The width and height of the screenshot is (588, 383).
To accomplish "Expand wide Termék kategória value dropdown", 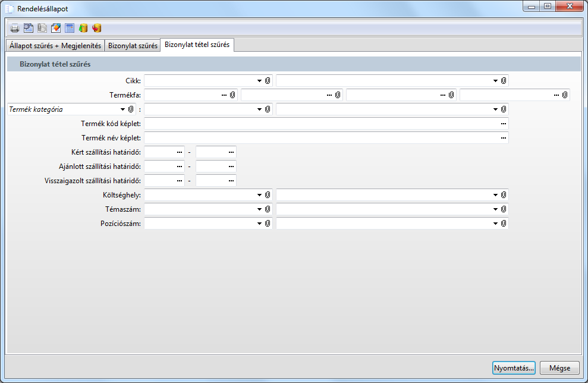I will click(495, 109).
